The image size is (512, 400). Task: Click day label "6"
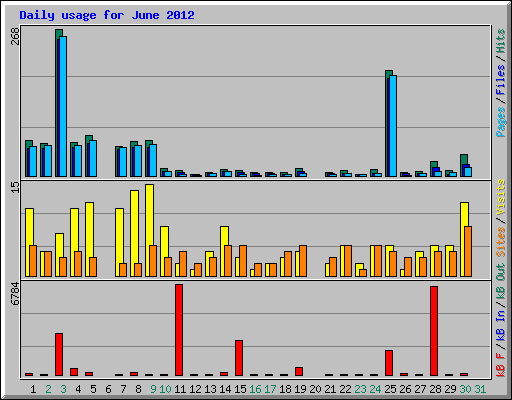[x=108, y=389]
